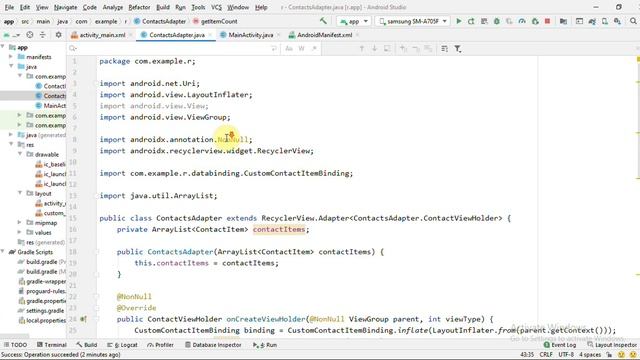Viewport: 640px width, 360px height.
Task: Expand the values folder
Action: 20,232
